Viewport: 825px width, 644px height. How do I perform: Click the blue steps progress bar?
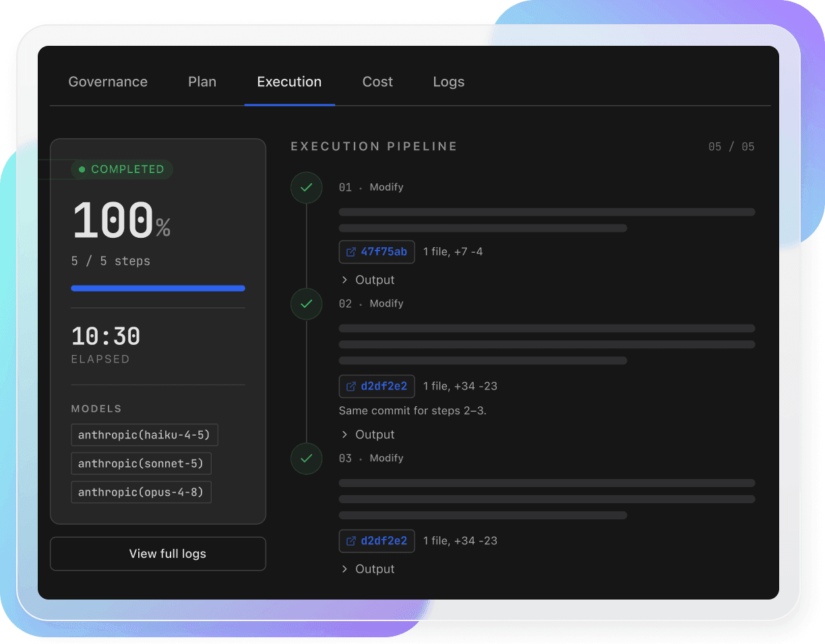(158, 288)
